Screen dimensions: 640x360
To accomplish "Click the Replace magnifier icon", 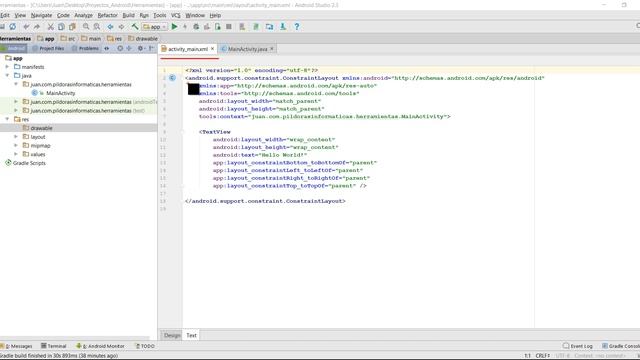I will click(97, 27).
